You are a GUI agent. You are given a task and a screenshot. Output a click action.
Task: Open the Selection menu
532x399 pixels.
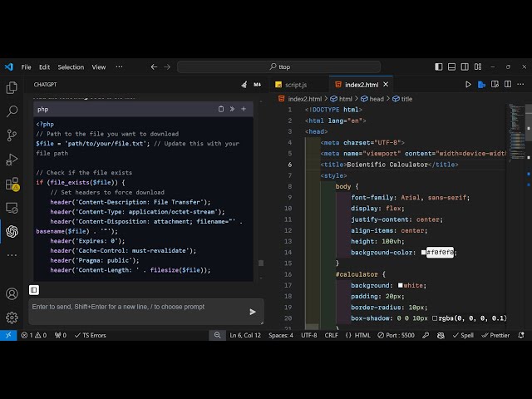71,66
